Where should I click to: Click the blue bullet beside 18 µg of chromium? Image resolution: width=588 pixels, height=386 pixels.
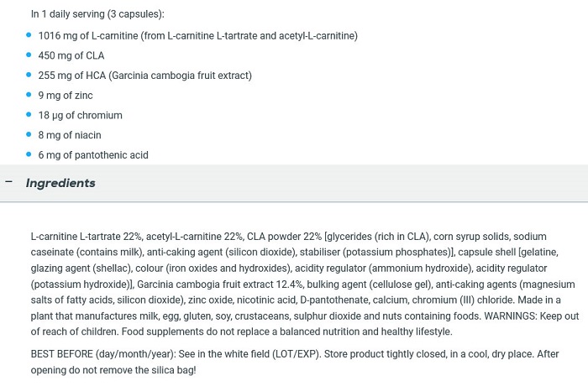point(29,115)
